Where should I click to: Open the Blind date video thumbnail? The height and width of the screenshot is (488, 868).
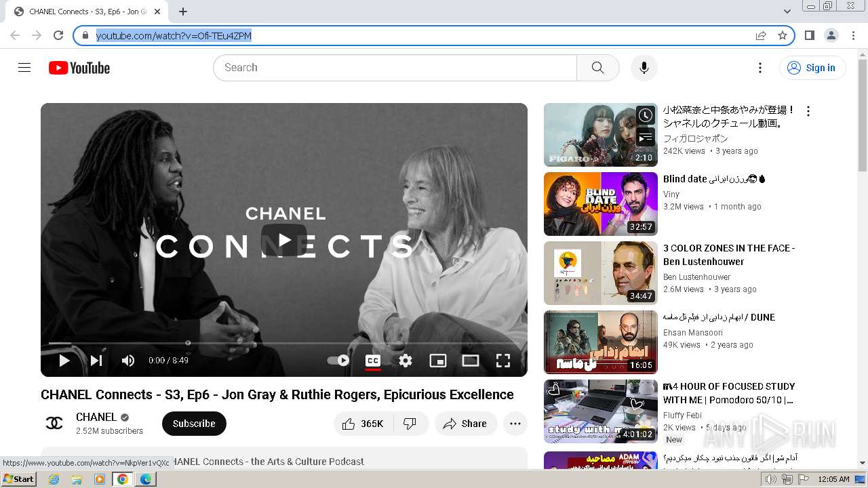pos(601,204)
